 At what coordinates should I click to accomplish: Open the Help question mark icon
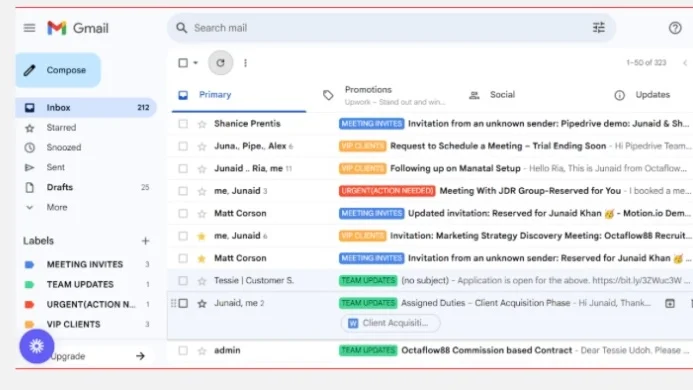tap(674, 28)
